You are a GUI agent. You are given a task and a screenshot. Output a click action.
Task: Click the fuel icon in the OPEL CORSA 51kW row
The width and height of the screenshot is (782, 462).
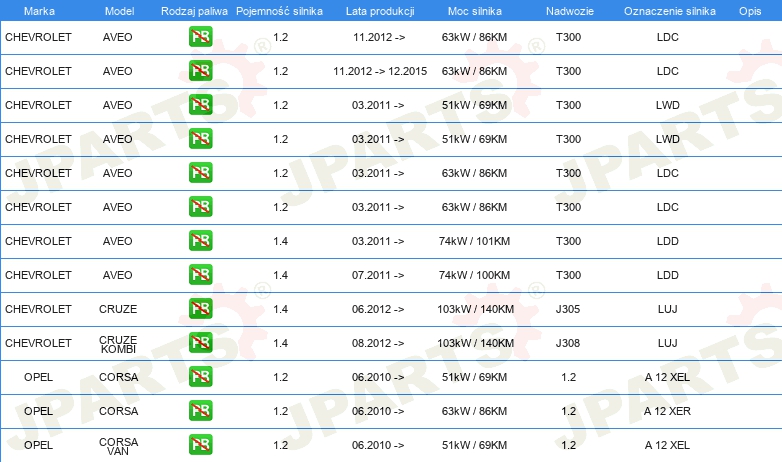click(200, 377)
